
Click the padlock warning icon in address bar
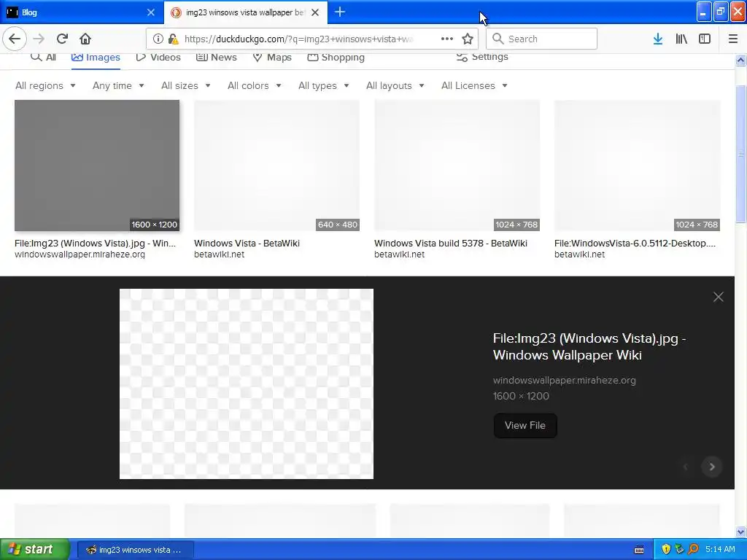(173, 39)
